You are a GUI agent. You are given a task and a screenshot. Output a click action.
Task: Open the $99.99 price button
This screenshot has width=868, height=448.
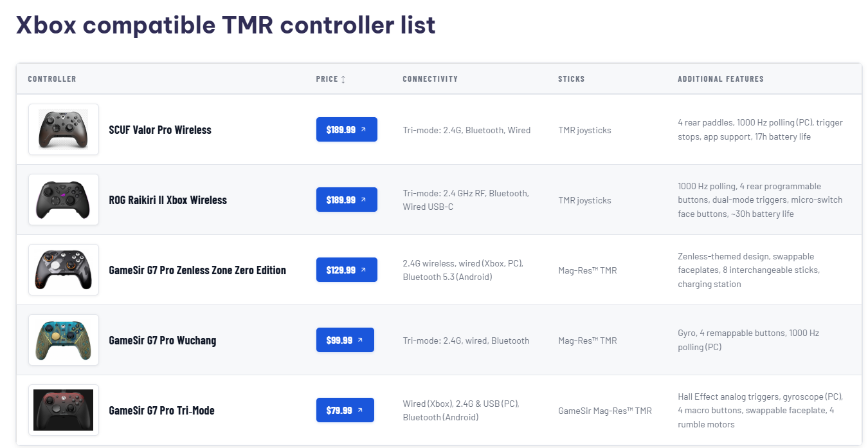pos(345,340)
